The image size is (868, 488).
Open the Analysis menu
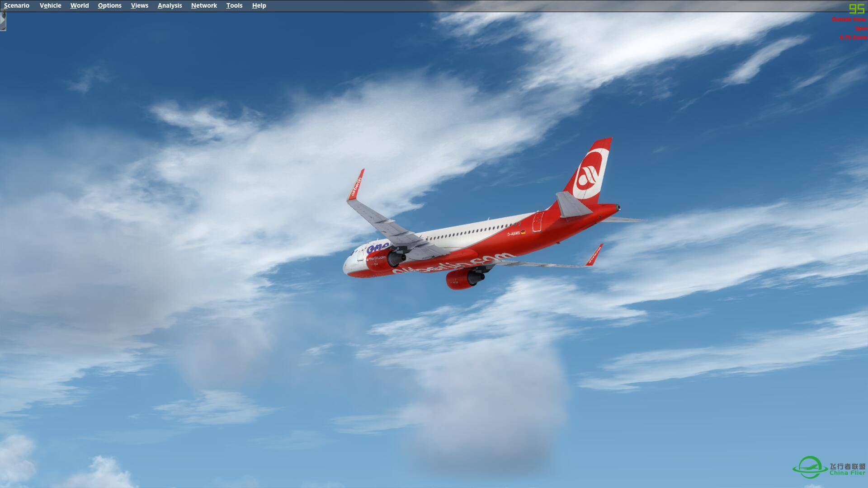pyautogui.click(x=170, y=5)
